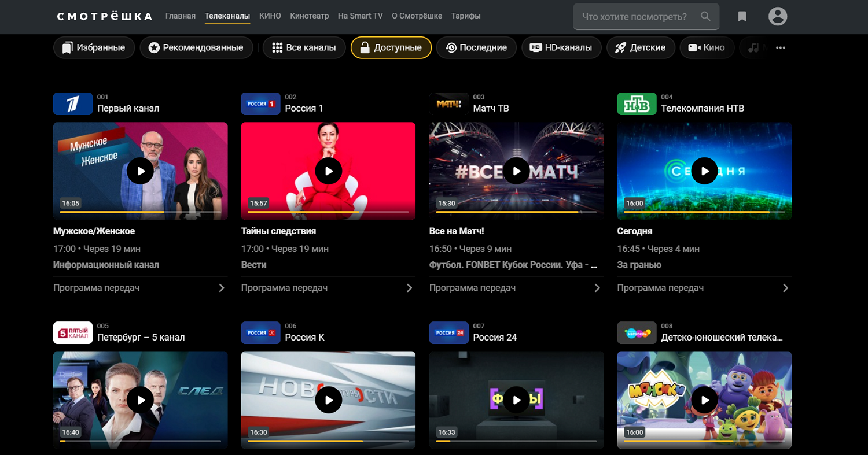Open the Телекомпания НТВ channel title
The height and width of the screenshot is (455, 868).
[703, 108]
